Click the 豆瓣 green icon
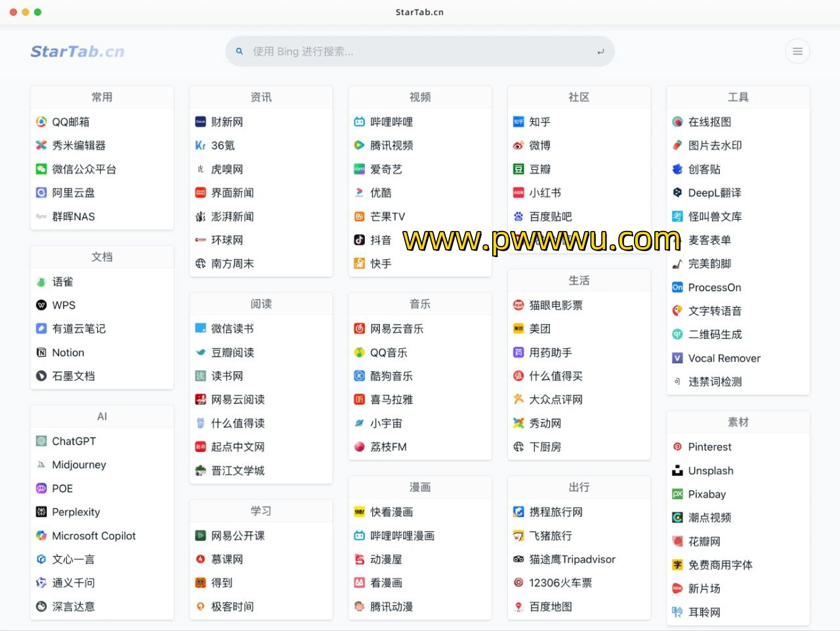The width and height of the screenshot is (840, 631). tap(518, 169)
